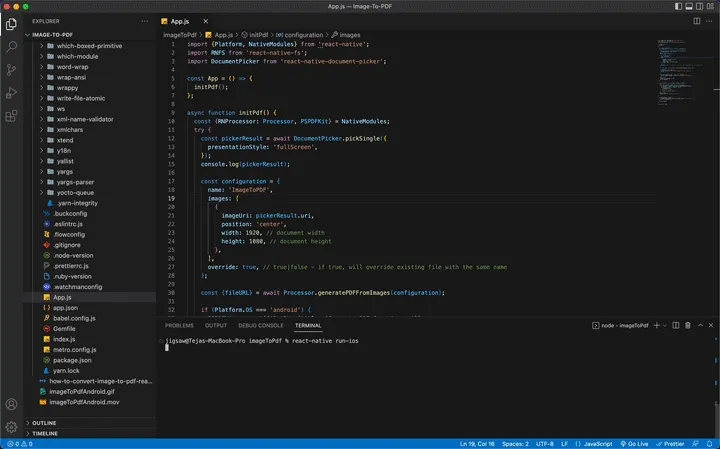Select UTF-8 encoding in status bar

[x=545, y=444]
